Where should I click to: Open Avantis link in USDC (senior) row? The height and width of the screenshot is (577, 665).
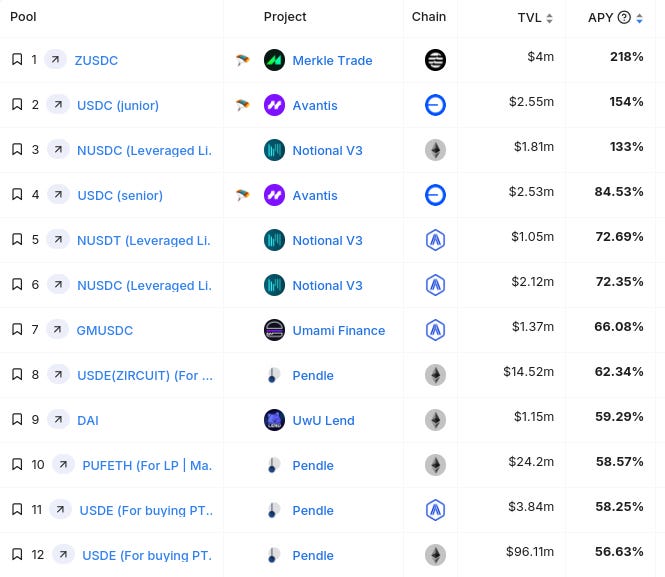click(315, 195)
